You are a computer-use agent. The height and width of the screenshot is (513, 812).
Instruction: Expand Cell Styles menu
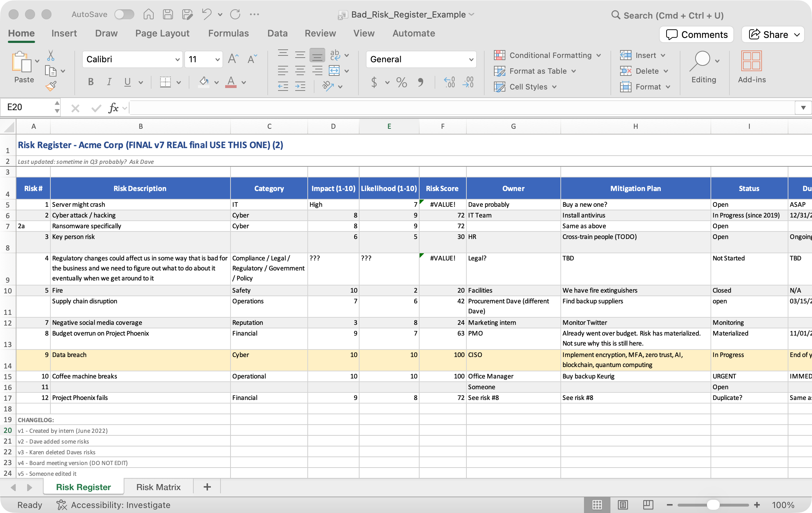coord(525,87)
